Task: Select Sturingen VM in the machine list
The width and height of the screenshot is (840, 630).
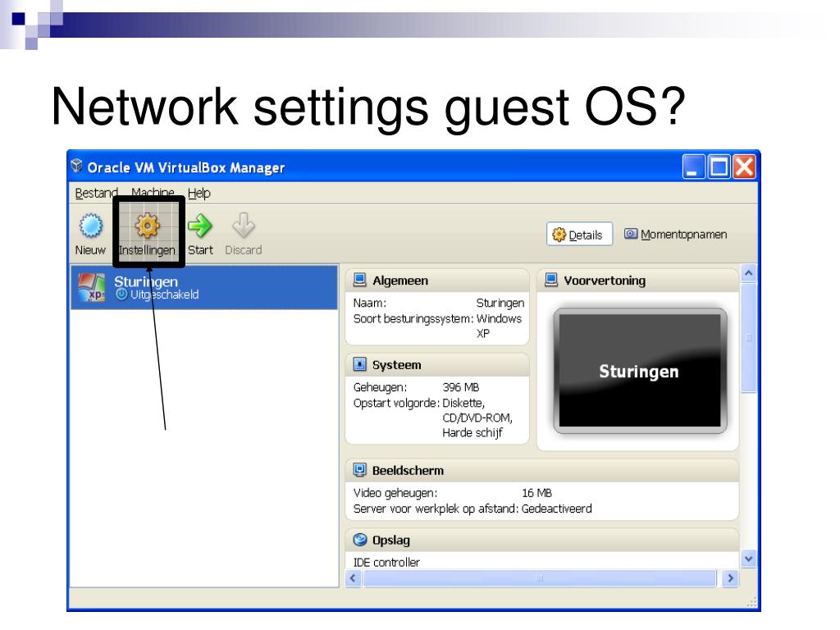Action: click(204, 287)
